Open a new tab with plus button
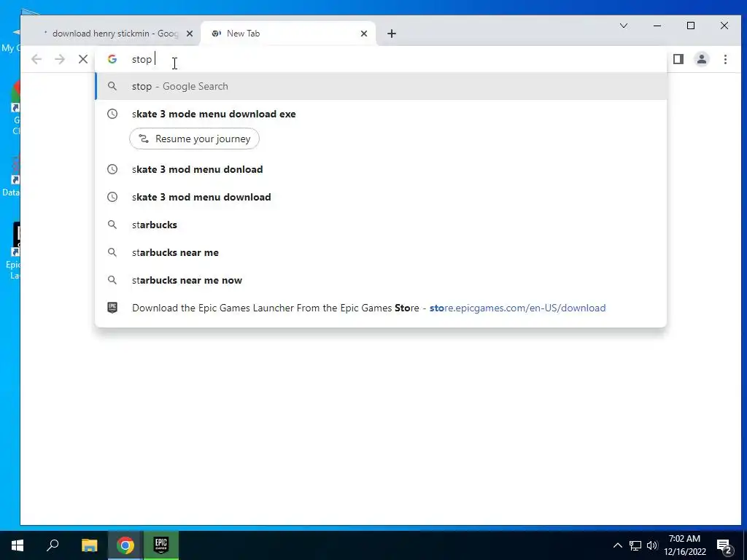747x560 pixels. pyautogui.click(x=392, y=34)
